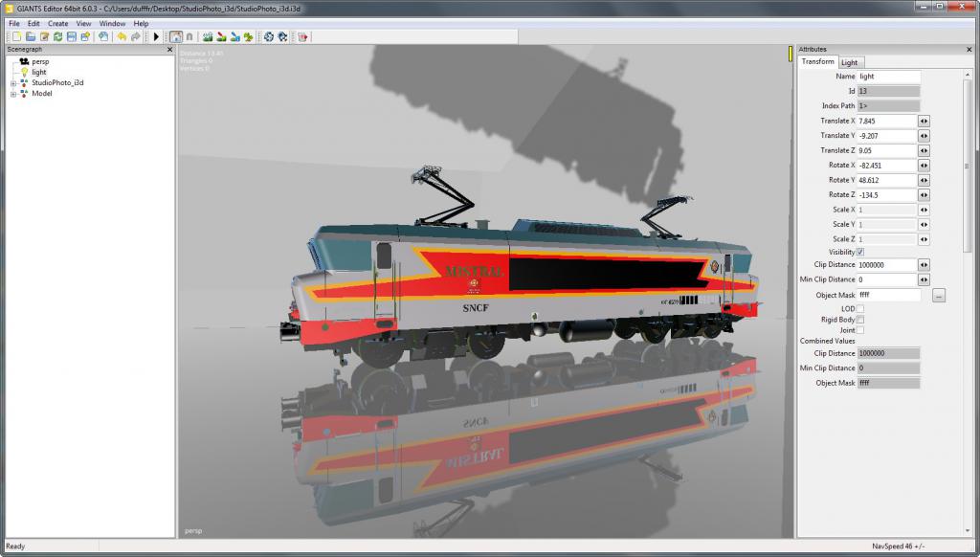980x557 pixels.
Task: Select the StudioPhoto_i3d label in Scenegraph
Action: pos(57,82)
